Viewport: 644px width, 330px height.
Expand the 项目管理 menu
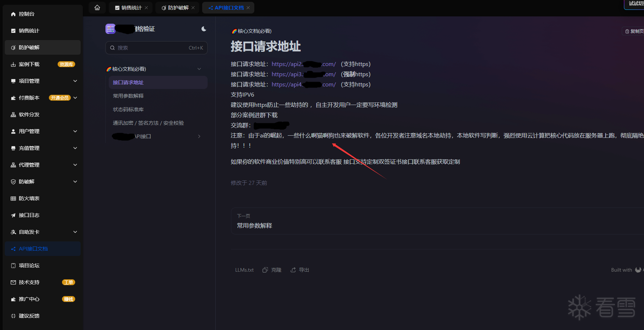pos(43,81)
